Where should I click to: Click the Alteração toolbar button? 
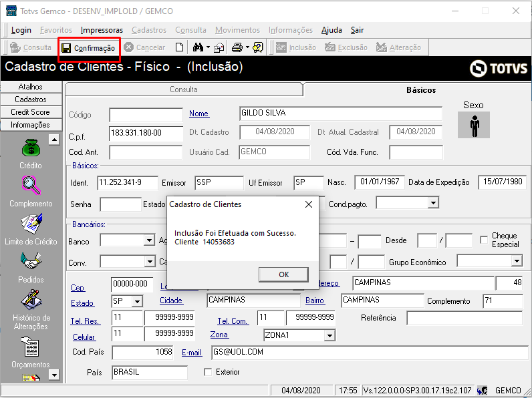coord(398,47)
